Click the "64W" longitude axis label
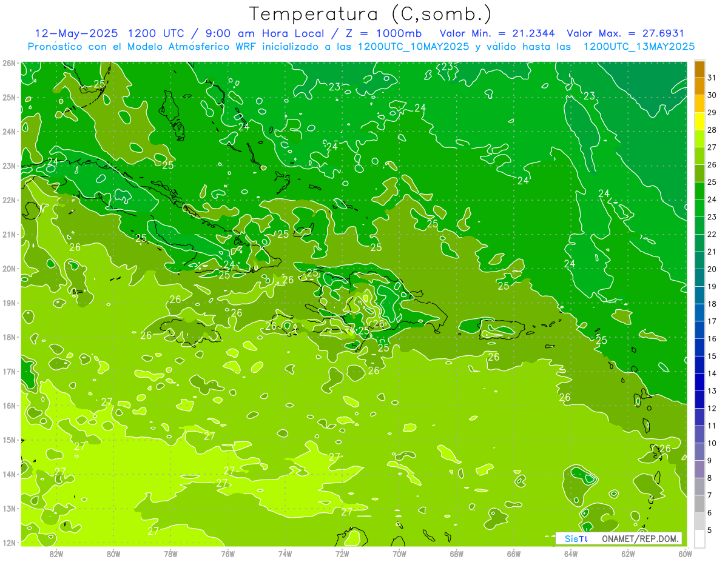 [571, 554]
